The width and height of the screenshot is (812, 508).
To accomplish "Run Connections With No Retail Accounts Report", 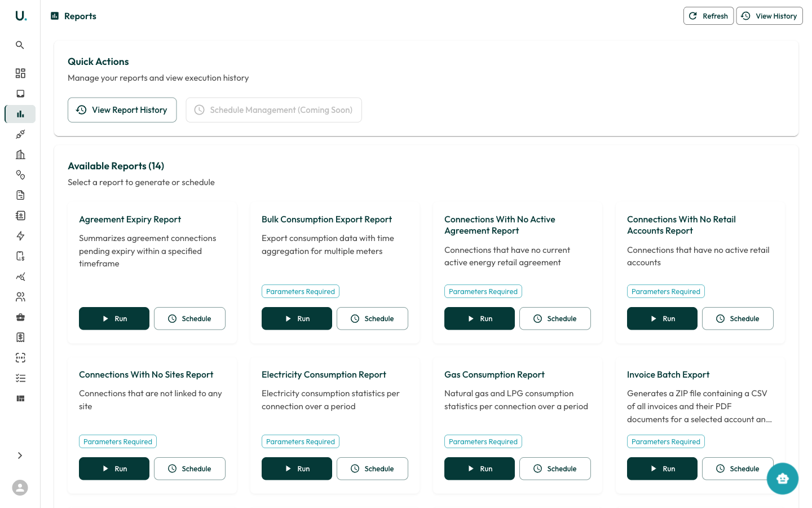I will (x=662, y=318).
